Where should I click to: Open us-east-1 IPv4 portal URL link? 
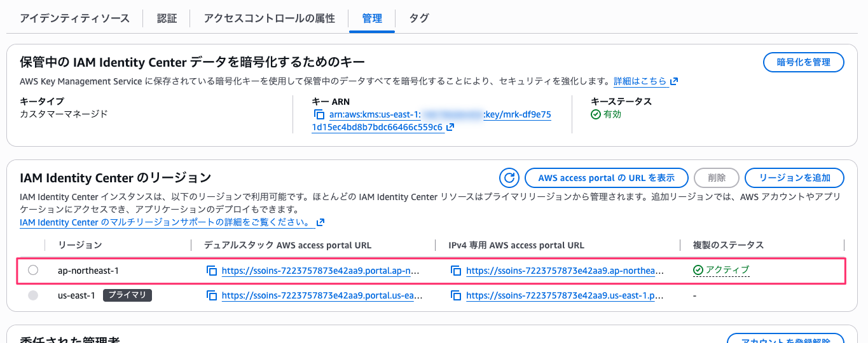[565, 295]
